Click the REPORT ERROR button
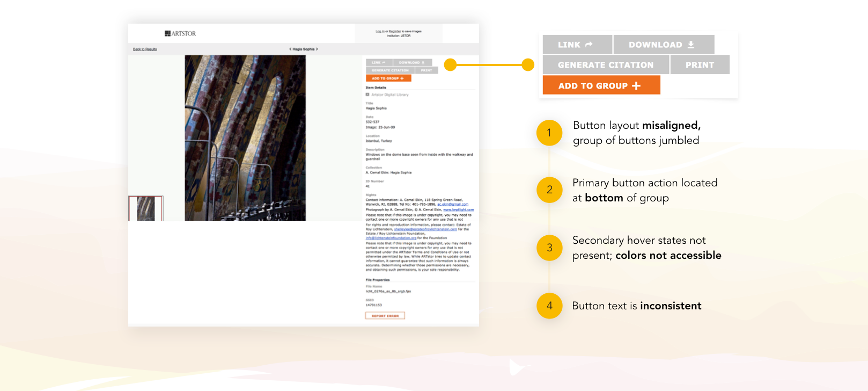This screenshot has width=868, height=391. coord(385,316)
